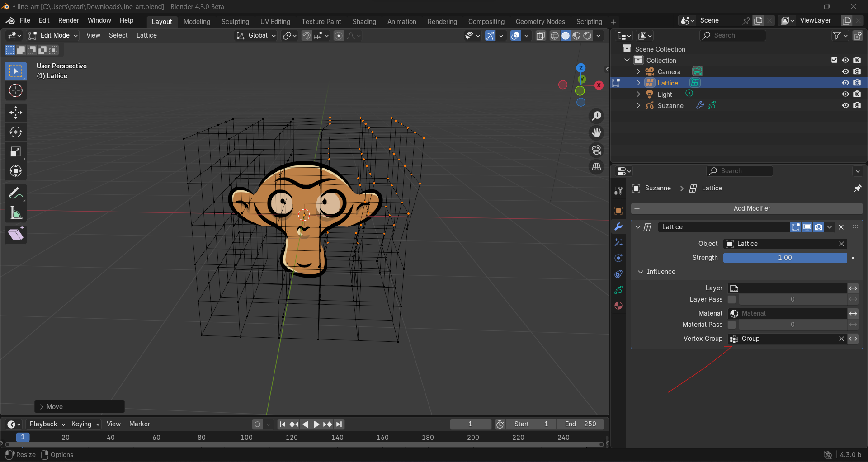The width and height of the screenshot is (868, 462).
Task: Activate the Transform tool
Action: click(16, 171)
